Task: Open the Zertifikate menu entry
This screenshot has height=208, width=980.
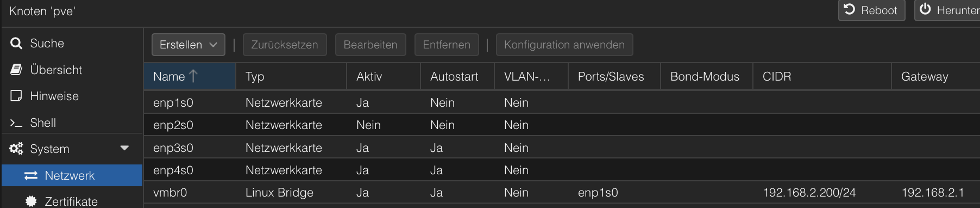Action: 72,201
